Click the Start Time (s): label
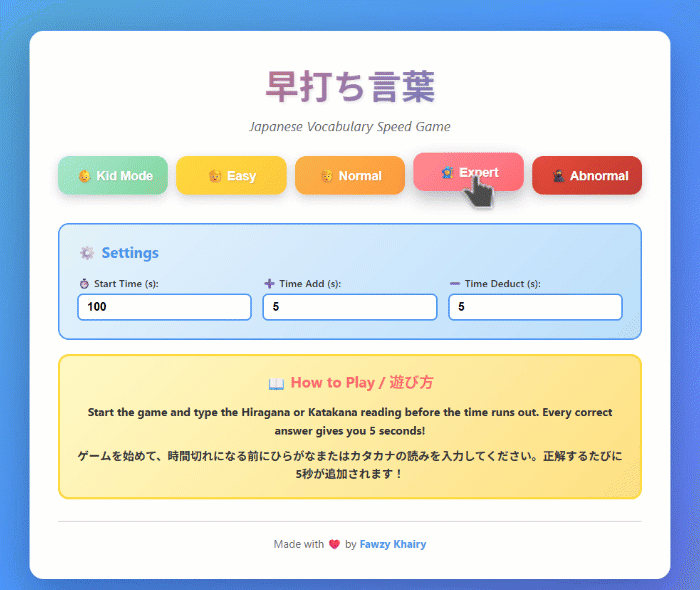 click(x=126, y=284)
